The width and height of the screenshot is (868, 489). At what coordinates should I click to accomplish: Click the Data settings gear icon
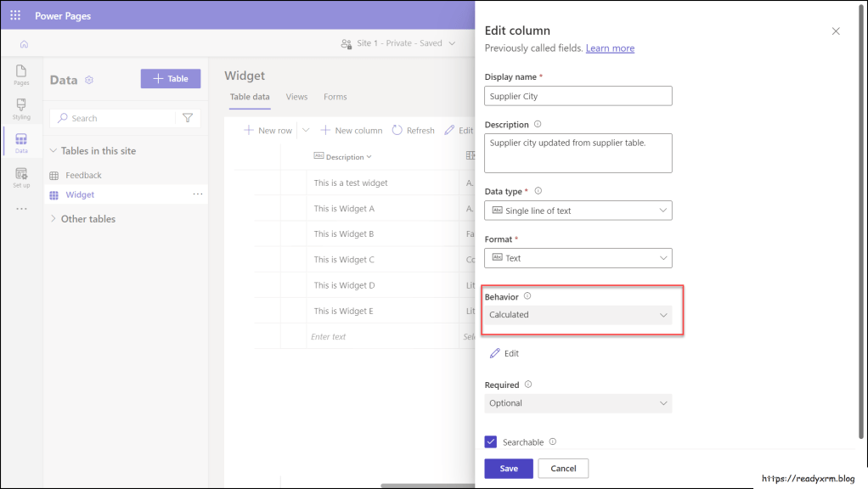click(x=89, y=80)
